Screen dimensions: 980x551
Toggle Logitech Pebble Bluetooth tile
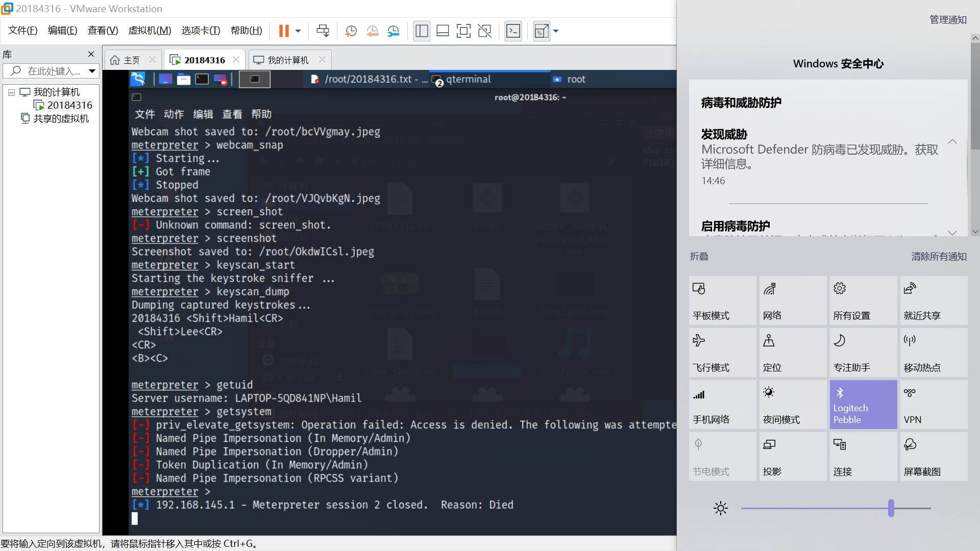click(x=863, y=405)
